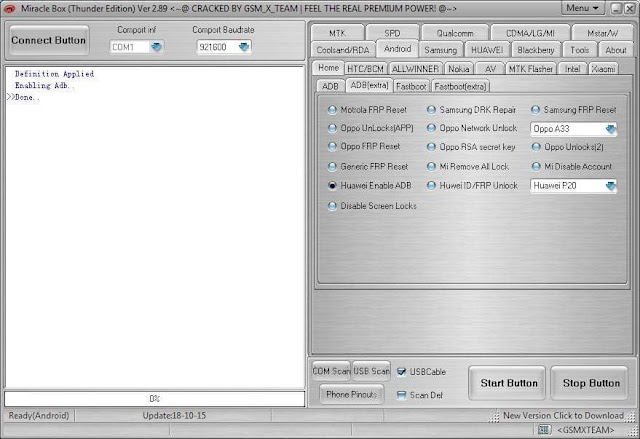Click the status bar keyboard icon near GSMXTEAM
640x439 pixels.
point(544,430)
